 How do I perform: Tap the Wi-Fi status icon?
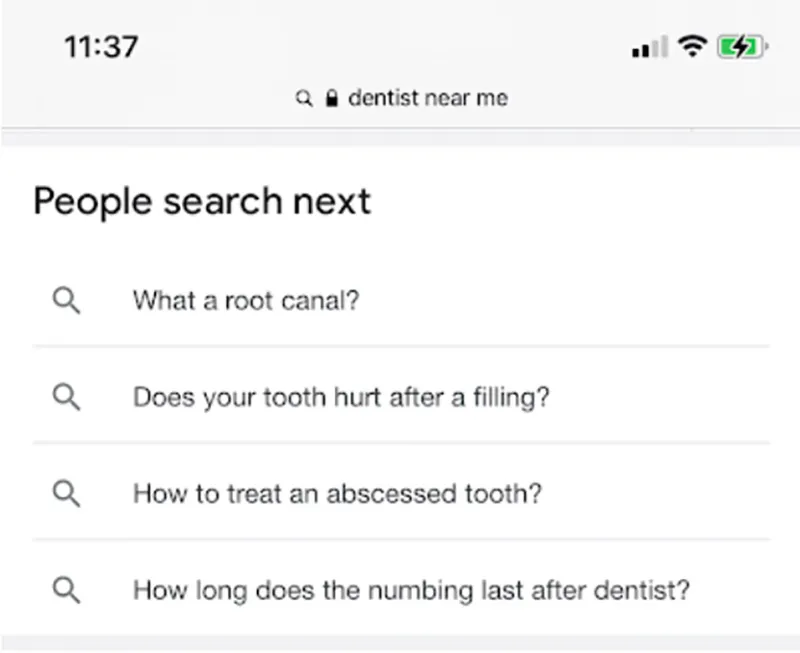tap(690, 46)
